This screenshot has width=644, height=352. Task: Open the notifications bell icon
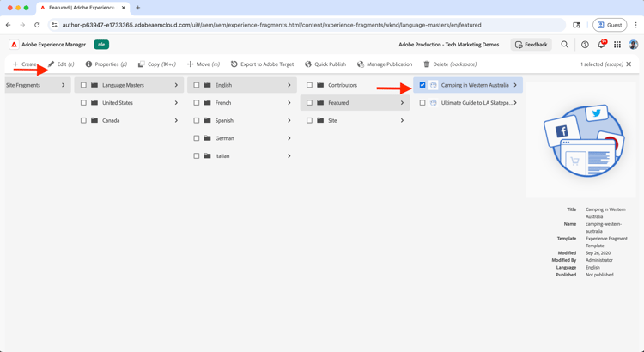(601, 45)
